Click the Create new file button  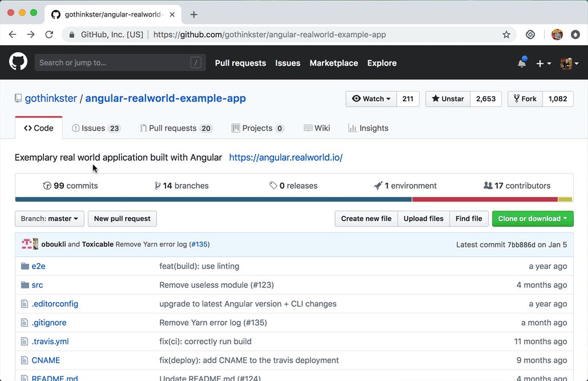coord(365,218)
